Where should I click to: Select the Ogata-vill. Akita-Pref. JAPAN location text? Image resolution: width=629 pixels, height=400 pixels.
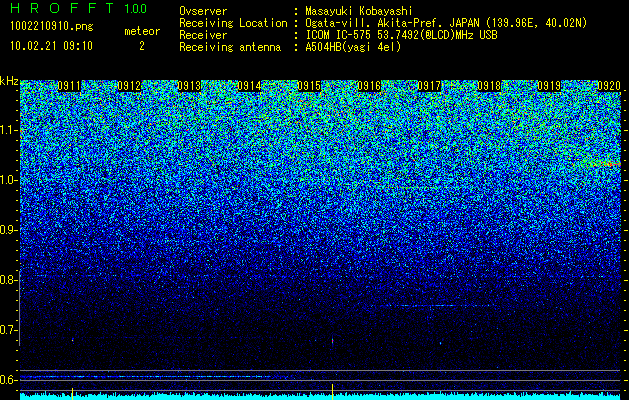pyautogui.click(x=446, y=23)
